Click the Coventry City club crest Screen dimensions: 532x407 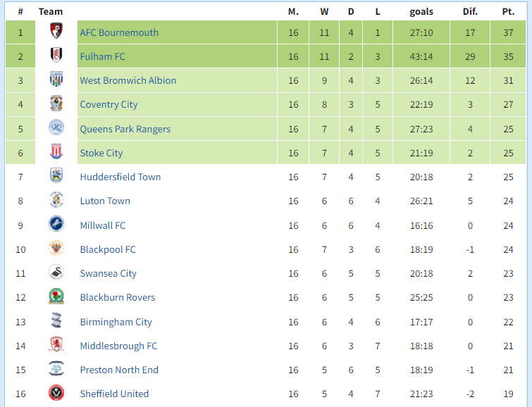coord(56,104)
